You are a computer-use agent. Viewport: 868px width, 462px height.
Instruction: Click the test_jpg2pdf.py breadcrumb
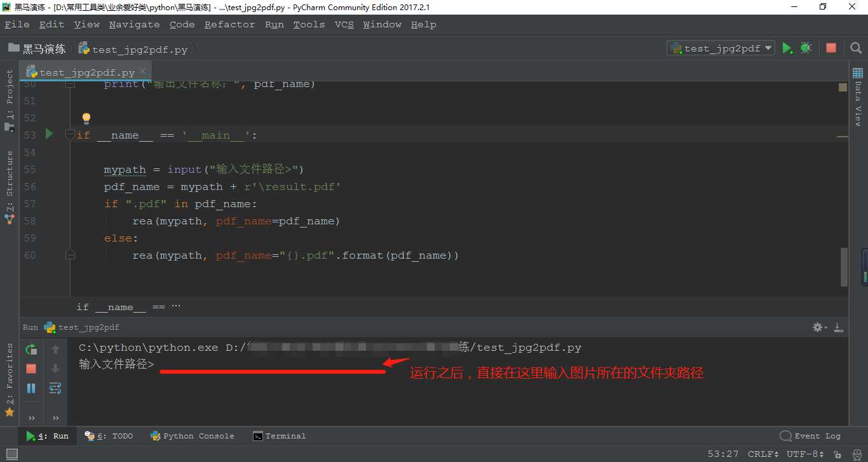click(x=133, y=49)
